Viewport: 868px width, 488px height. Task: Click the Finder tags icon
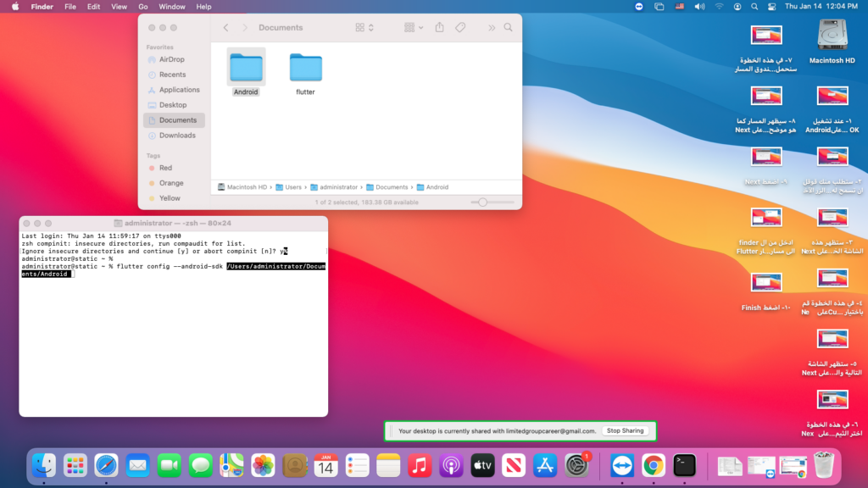460,27
